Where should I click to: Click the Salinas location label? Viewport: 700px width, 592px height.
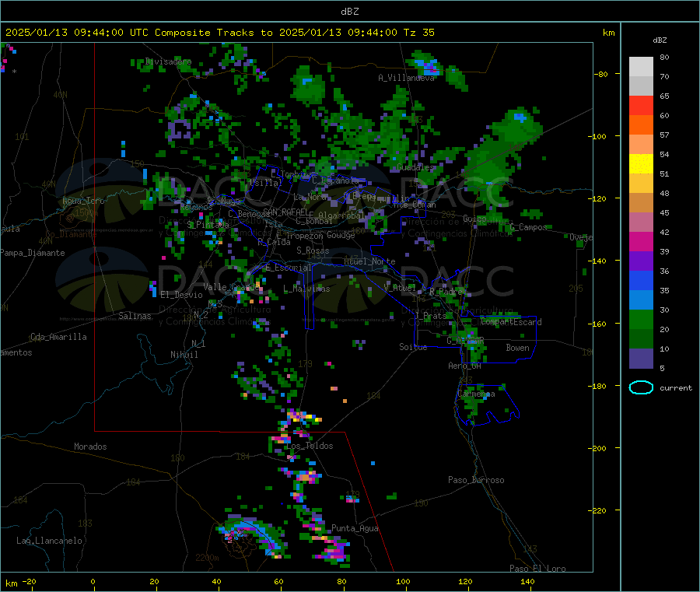135,316
